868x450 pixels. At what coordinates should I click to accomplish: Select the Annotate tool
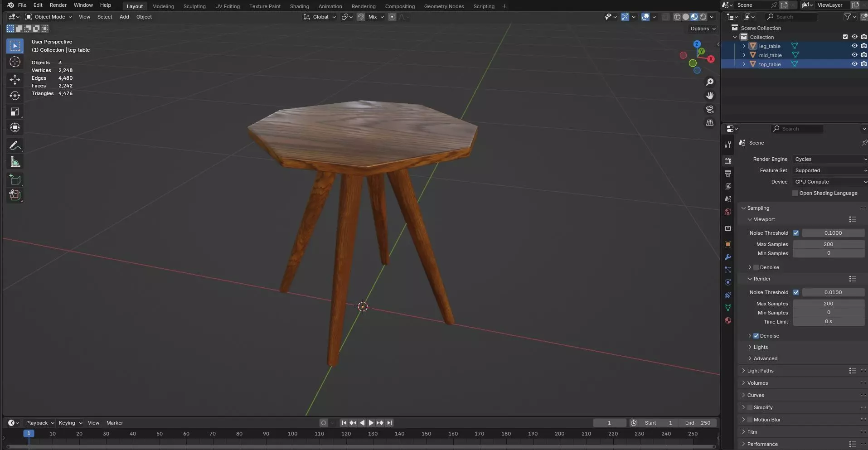tap(15, 146)
